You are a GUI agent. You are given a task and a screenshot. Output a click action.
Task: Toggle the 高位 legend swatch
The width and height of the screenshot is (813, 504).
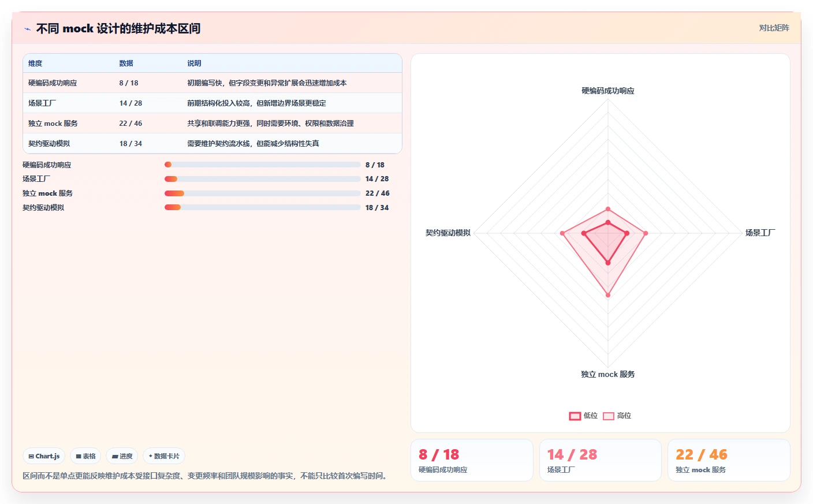tap(609, 416)
